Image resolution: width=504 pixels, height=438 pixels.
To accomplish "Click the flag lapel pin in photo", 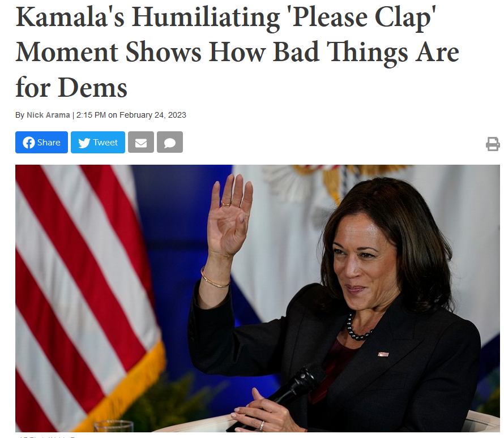I will (x=383, y=354).
